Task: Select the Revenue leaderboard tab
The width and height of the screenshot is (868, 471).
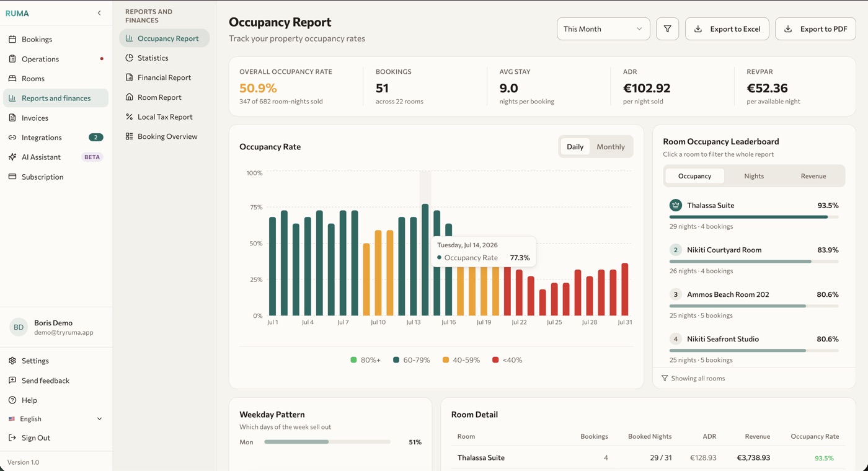Action: click(813, 176)
